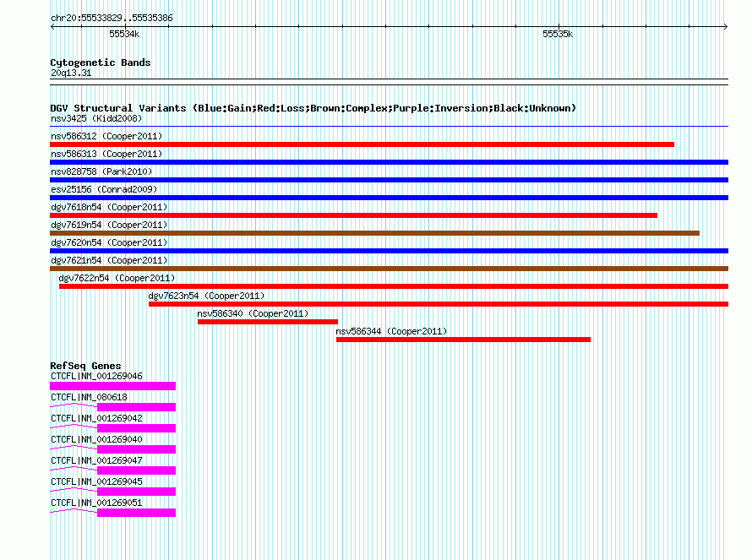Select the CTCFL|NM_001269040 magenta exon bar

pyautogui.click(x=136, y=449)
